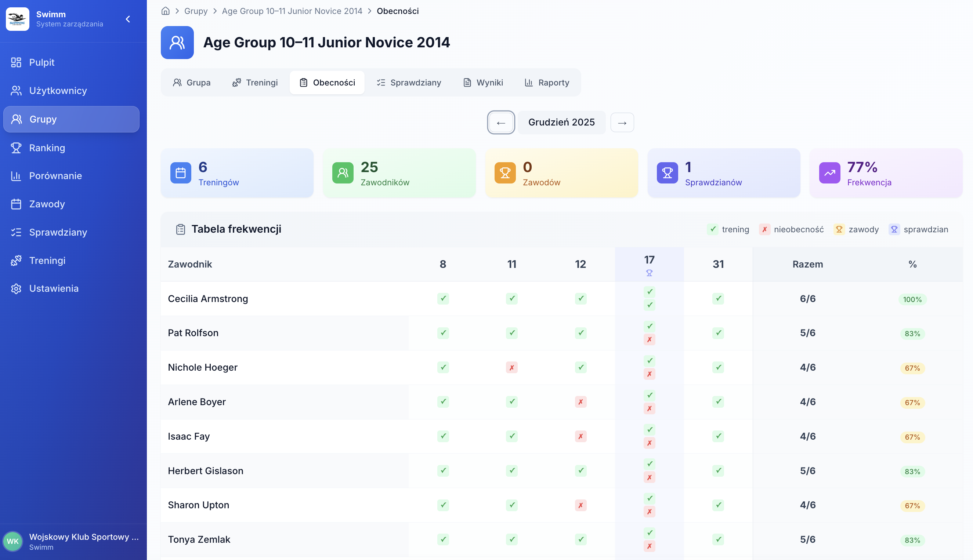The height and width of the screenshot is (560, 973).
Task: Open the Grudzień 2025 month selector
Action: 561,122
